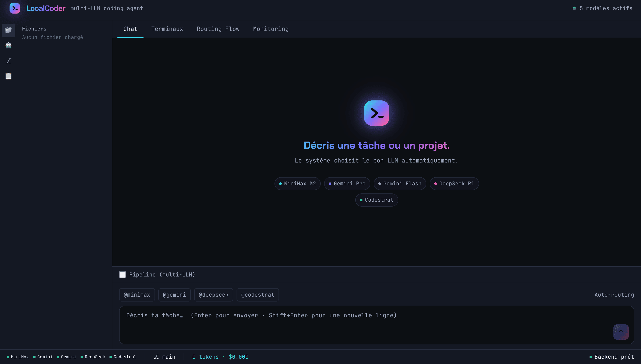
Task: Switch to the Terminaux tab
Action: [x=167, y=29]
